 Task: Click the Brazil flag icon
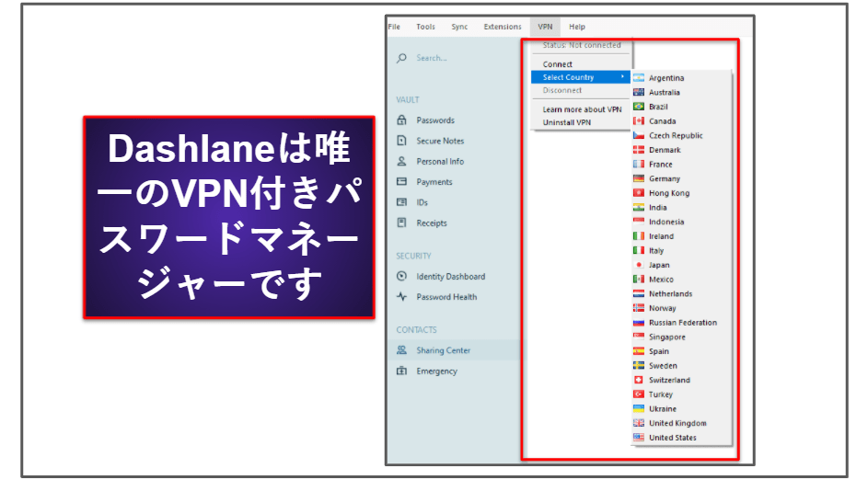coord(638,107)
